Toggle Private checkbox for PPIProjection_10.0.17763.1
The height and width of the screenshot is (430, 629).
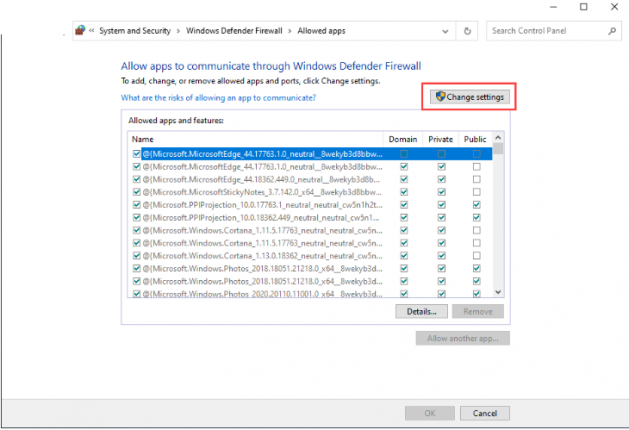point(442,205)
